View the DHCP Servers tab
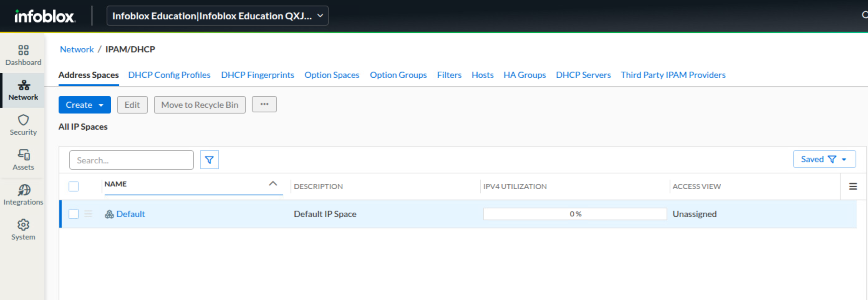 point(583,75)
